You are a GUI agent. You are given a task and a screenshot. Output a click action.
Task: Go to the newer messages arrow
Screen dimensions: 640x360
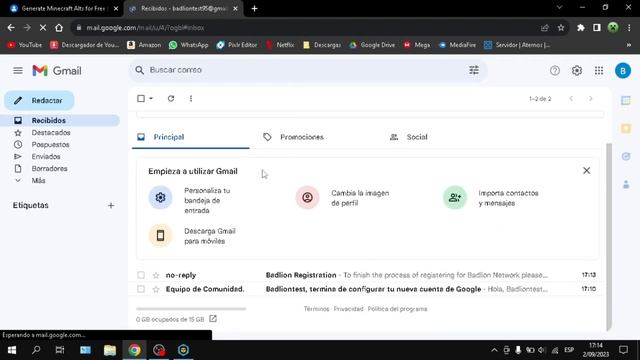click(x=571, y=98)
